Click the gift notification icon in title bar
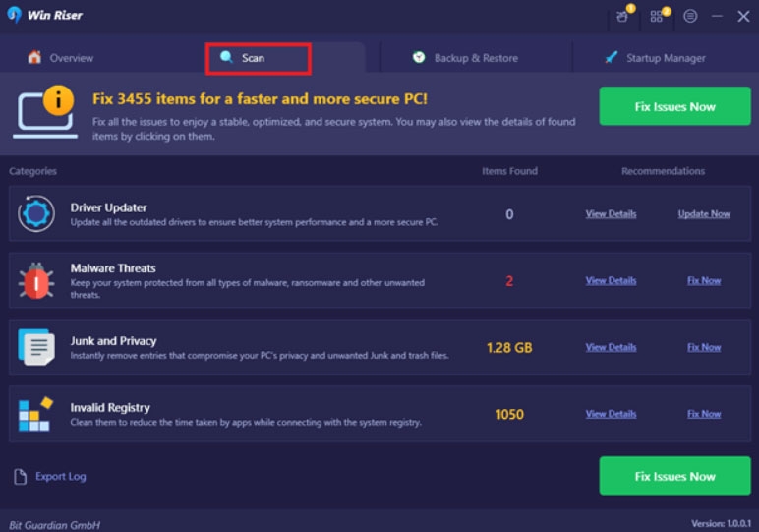Screen dimensions: 759x532 coord(623,16)
